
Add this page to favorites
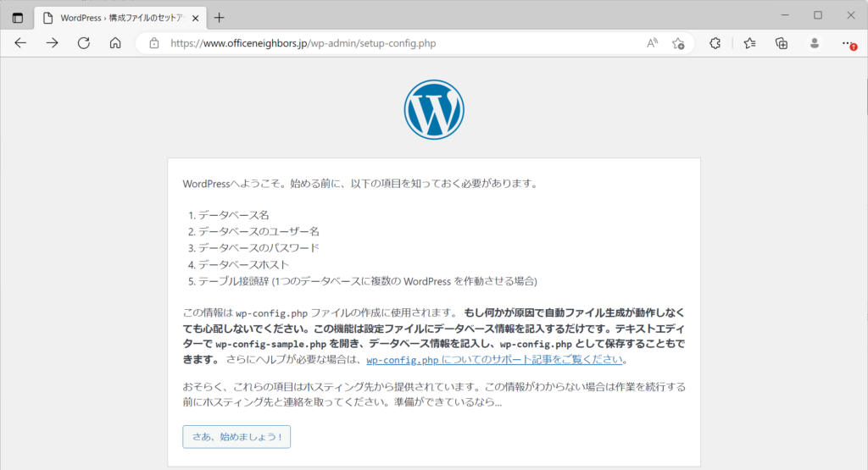678,43
